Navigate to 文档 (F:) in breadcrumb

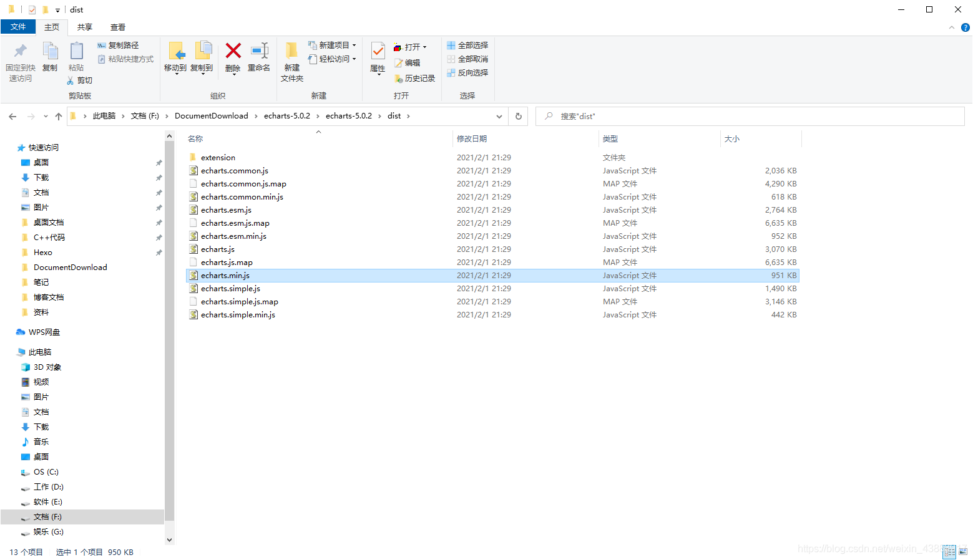pyautogui.click(x=145, y=116)
